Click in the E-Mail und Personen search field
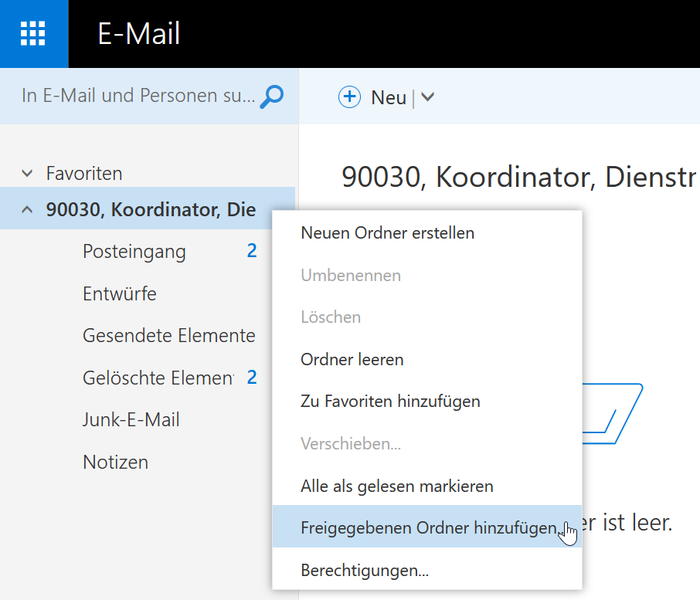This screenshot has width=700, height=600. point(138,96)
